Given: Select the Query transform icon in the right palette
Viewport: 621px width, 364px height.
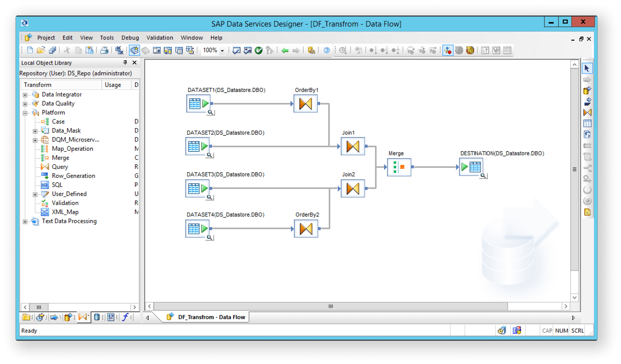Looking at the screenshot, I should (x=587, y=112).
